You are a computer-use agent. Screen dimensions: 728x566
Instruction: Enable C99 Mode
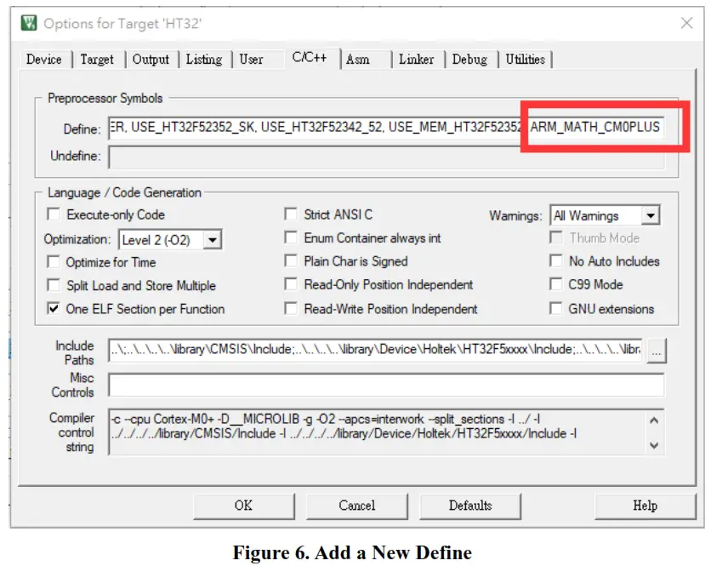pyautogui.click(x=557, y=286)
